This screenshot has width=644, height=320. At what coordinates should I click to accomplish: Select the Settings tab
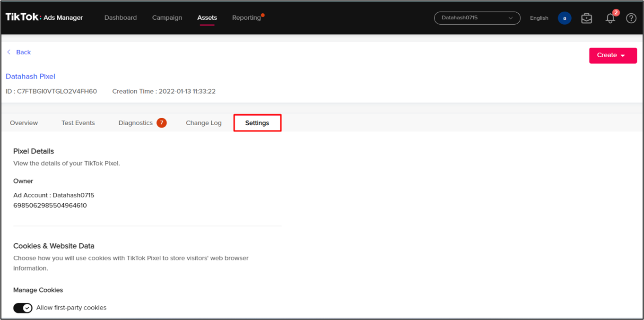257,123
